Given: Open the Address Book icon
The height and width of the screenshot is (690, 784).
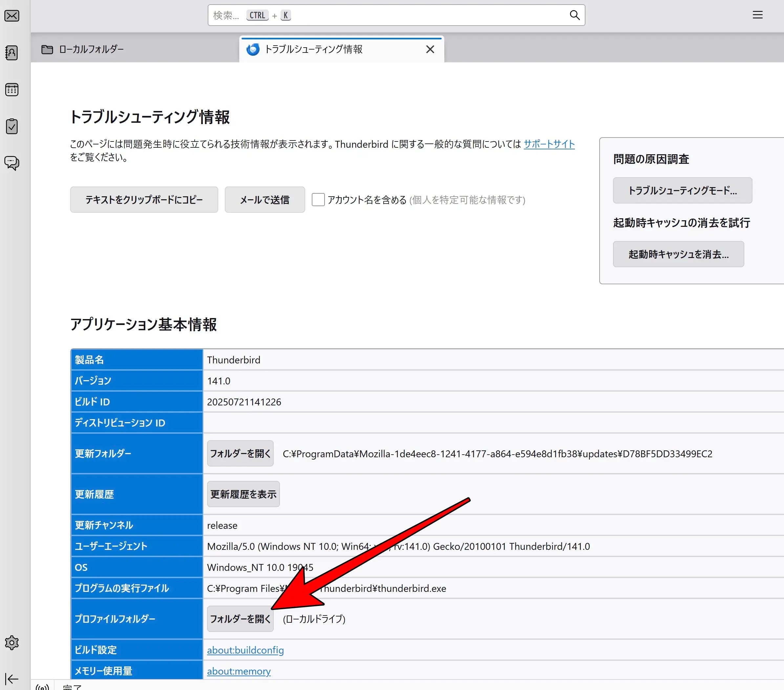Looking at the screenshot, I should [12, 53].
